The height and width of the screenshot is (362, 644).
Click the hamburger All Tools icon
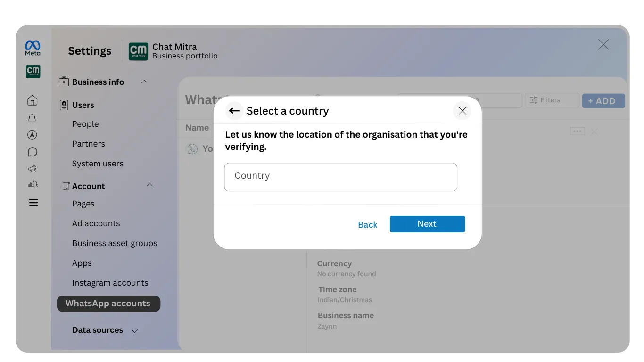32,202
